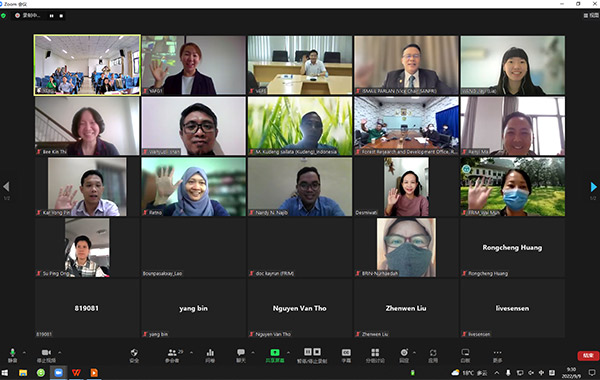Open the Chat bubble icon
Viewport: 600px width, 380px height.
coord(241,355)
